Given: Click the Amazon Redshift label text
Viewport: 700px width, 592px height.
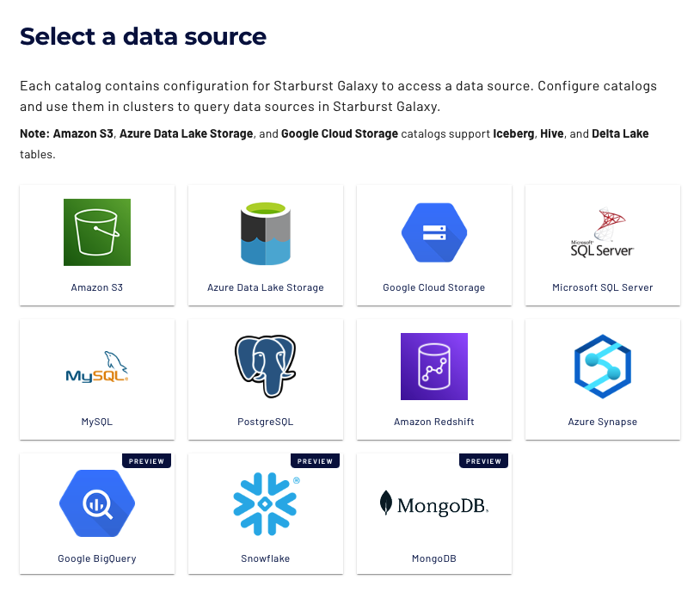Looking at the screenshot, I should point(434,422).
